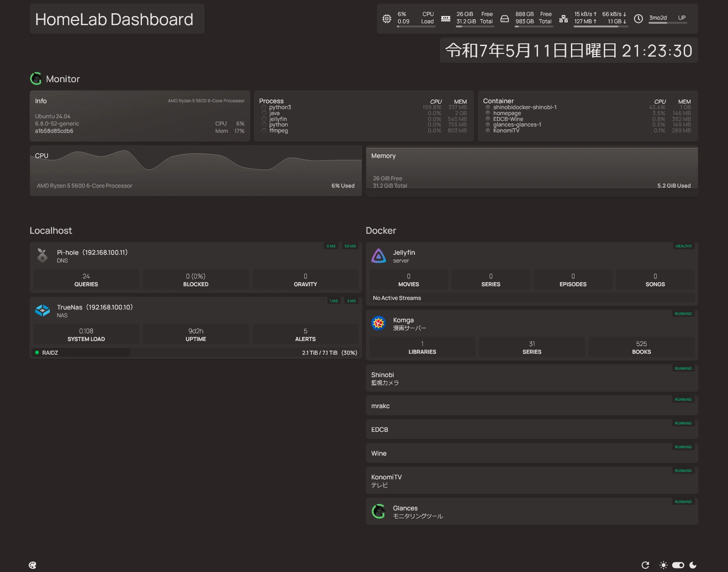Click the refresh icon at bottom right
The height and width of the screenshot is (572, 728).
pos(645,565)
